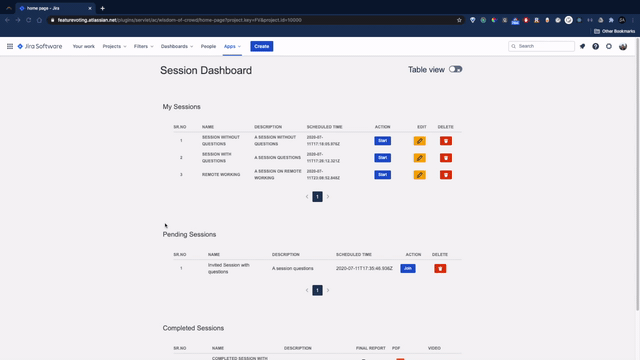
Task: Close the home page - Jira tab
Action: [x=90, y=8]
